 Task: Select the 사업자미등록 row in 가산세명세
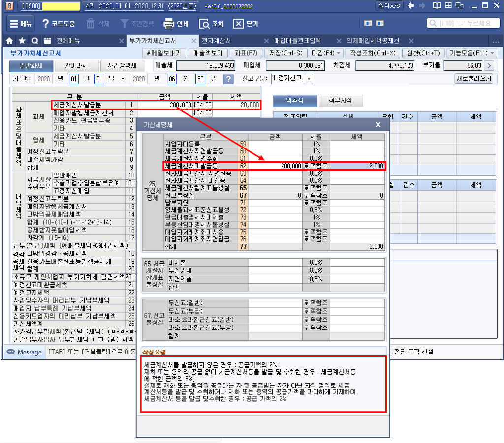point(274,144)
